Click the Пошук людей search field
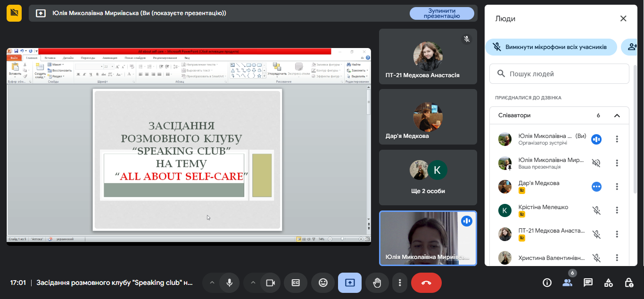 [x=559, y=74]
